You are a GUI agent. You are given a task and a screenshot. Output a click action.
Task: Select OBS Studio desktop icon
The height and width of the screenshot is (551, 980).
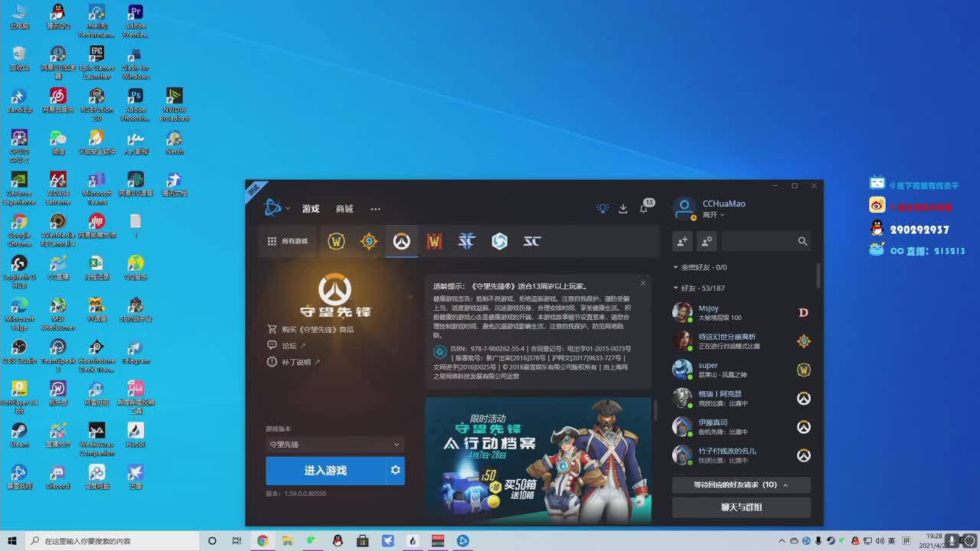pos(19,351)
